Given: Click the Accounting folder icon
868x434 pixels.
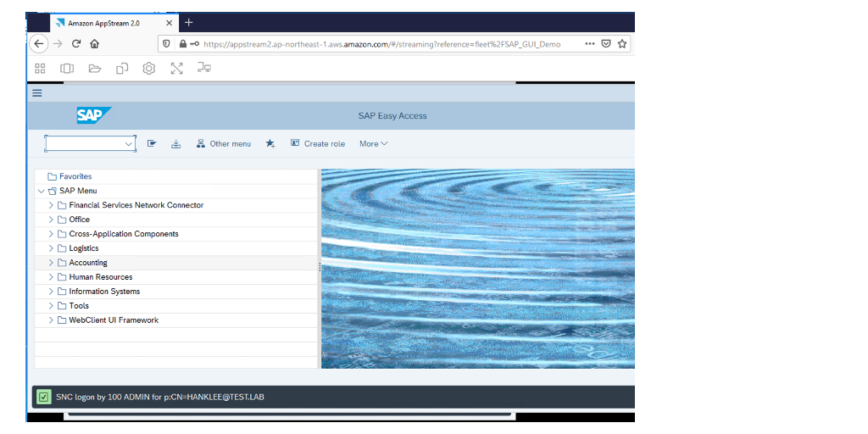Looking at the screenshot, I should pos(62,263).
